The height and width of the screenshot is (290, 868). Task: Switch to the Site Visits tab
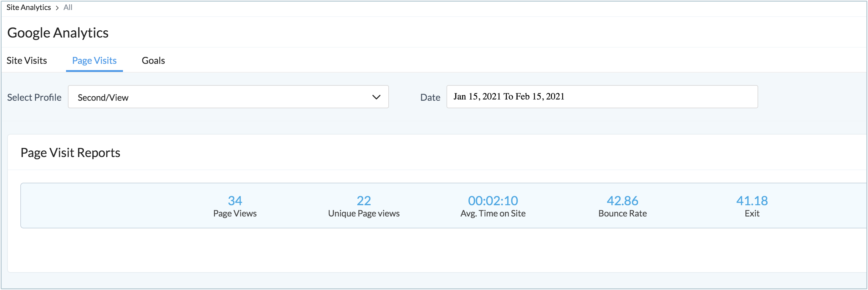pos(27,61)
